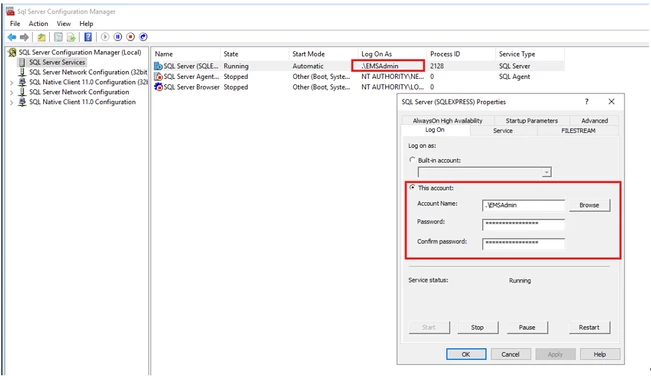Click the Browse button

[589, 205]
